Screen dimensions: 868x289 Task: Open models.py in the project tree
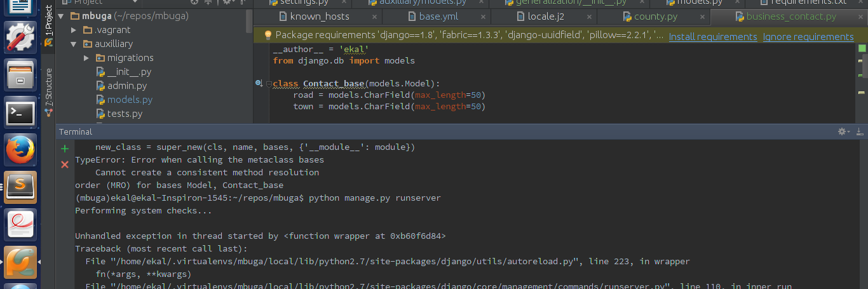coord(130,100)
